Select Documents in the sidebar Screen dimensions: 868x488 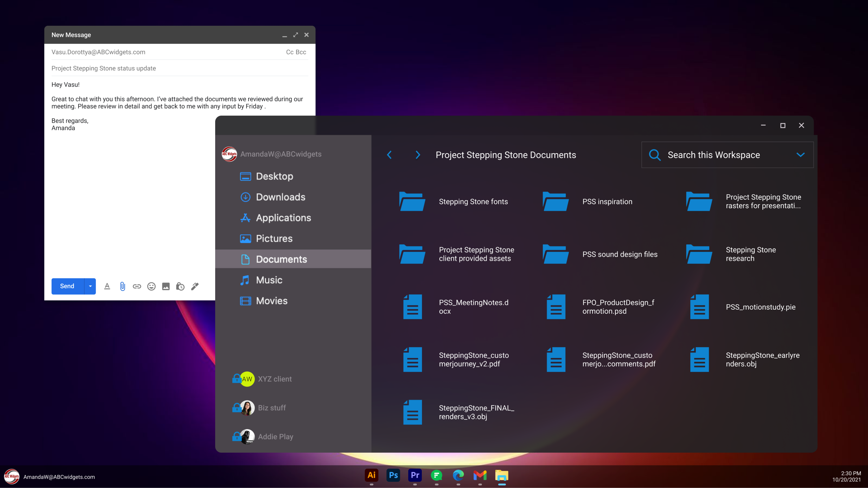(x=293, y=259)
